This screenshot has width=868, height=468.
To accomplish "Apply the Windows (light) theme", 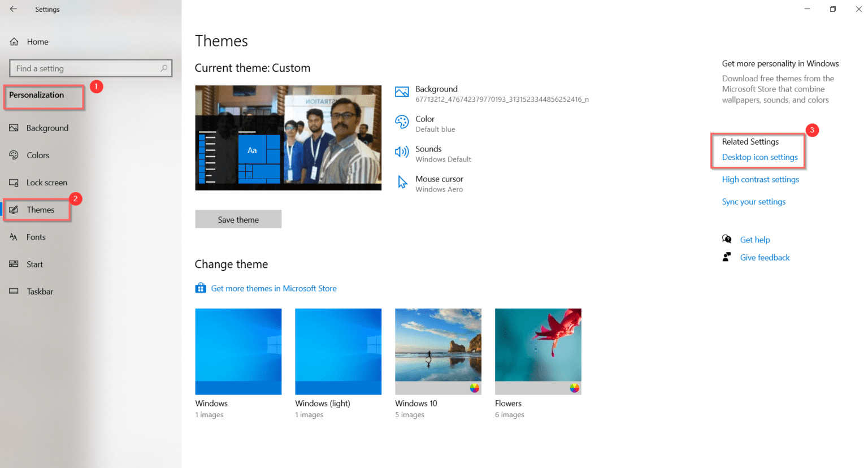I will tap(338, 351).
